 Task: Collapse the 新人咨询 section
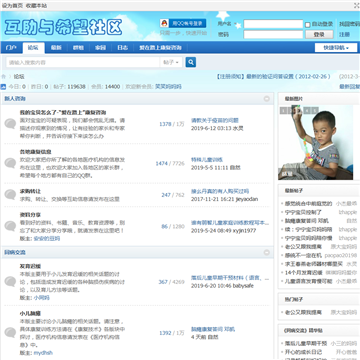(266, 99)
